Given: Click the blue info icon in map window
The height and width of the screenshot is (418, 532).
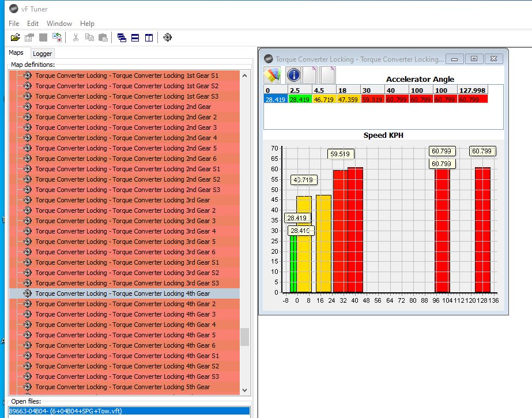Looking at the screenshot, I should tap(293, 75).
